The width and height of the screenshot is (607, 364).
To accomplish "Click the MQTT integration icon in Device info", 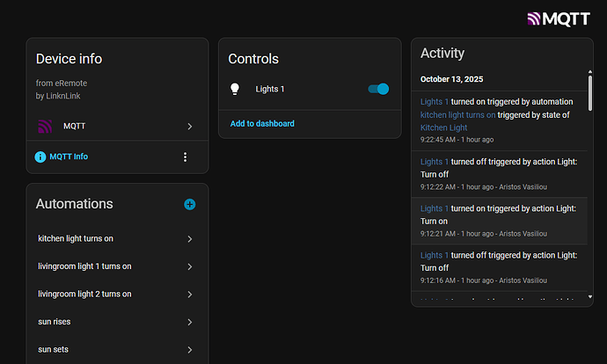I will 45,127.
